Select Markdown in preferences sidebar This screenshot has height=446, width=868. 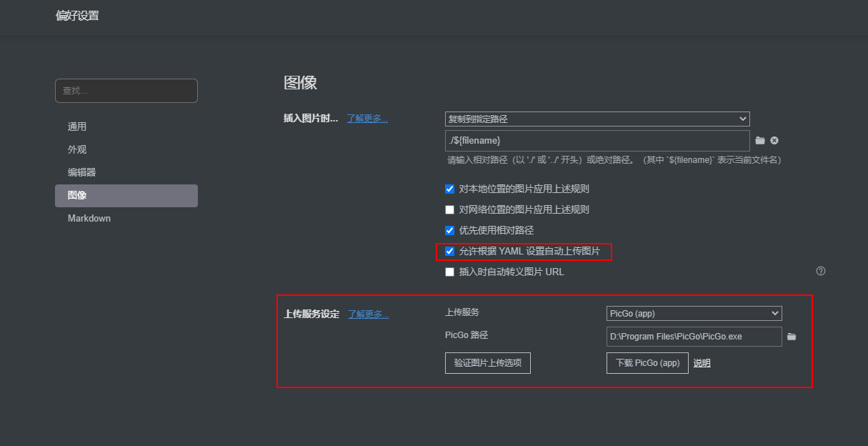coord(126,218)
